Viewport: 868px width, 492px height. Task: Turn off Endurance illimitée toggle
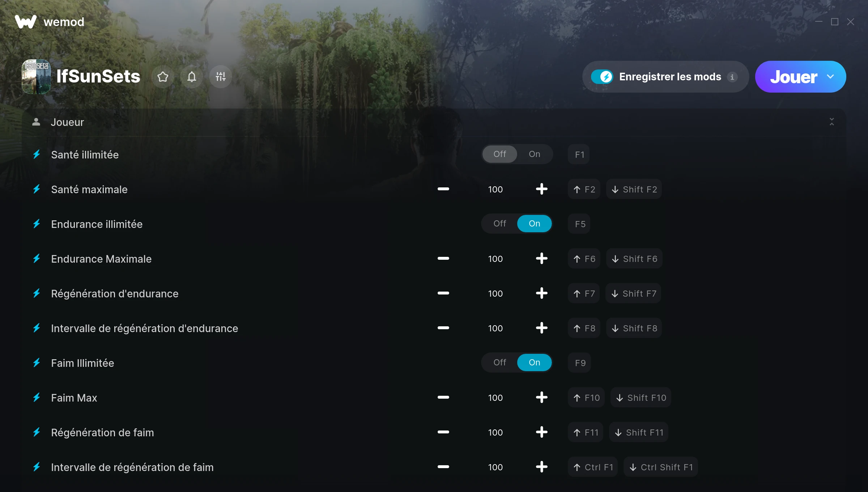pos(499,224)
